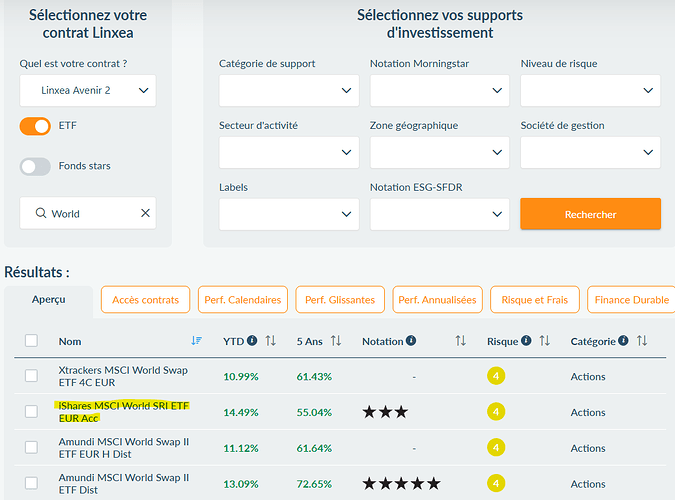
Task: Open the Zone géographique dropdown
Action: 440,152
